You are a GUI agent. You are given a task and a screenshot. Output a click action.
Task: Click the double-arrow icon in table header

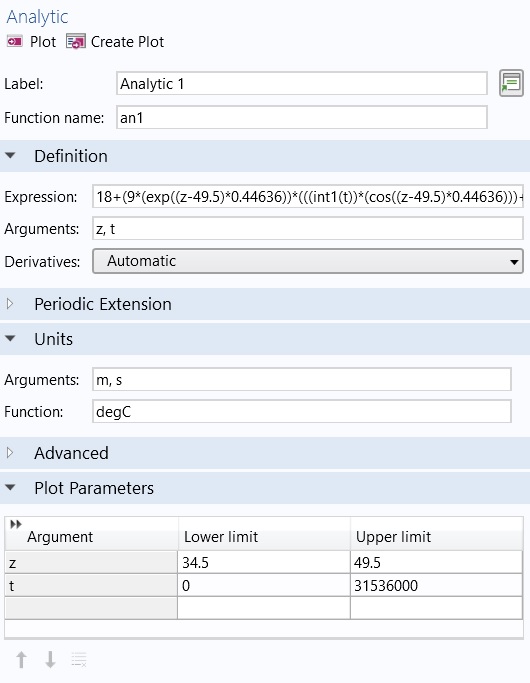pos(16,524)
